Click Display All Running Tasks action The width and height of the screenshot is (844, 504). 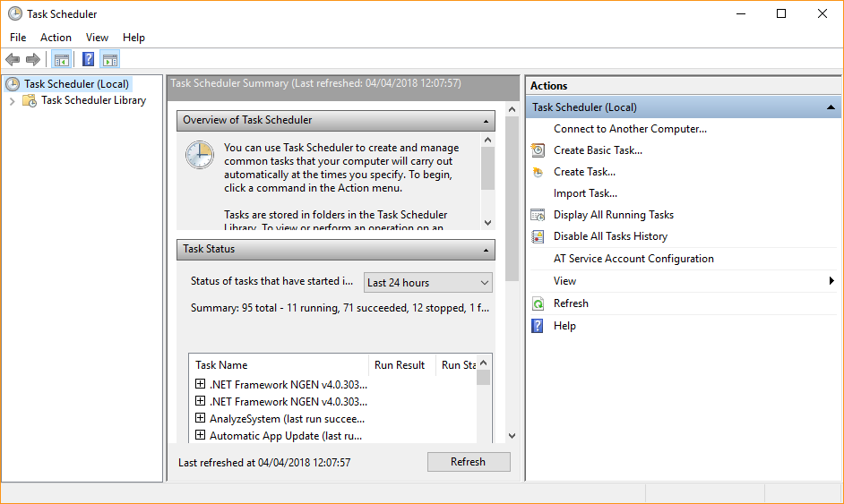613,215
